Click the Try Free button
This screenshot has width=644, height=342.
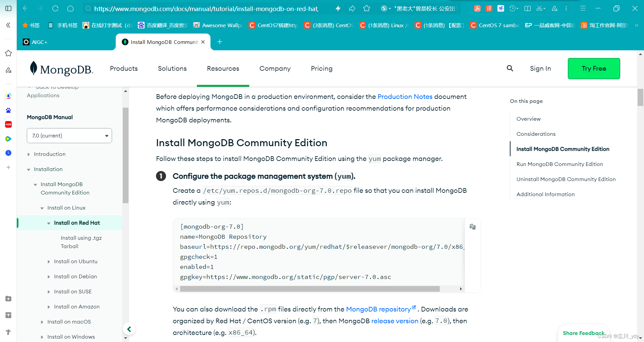coord(594,68)
